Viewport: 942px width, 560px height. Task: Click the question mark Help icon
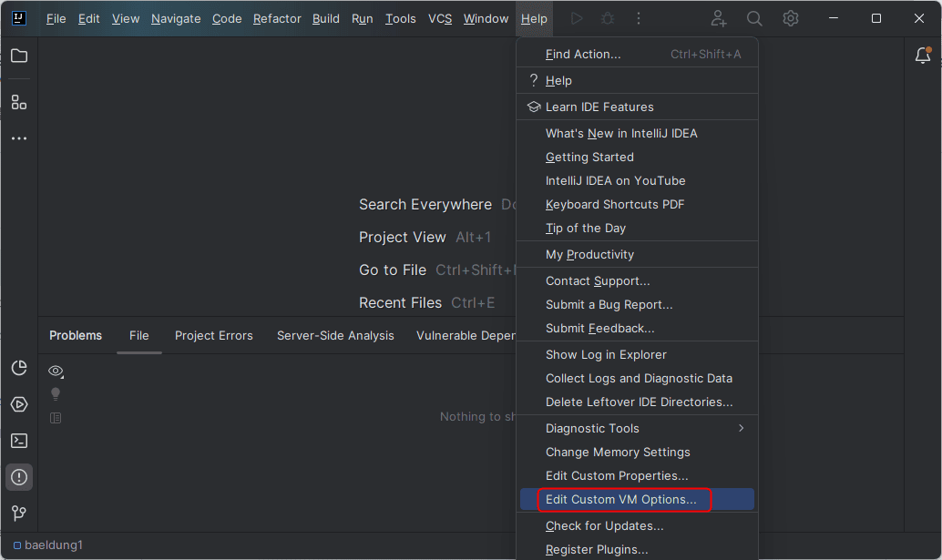click(534, 80)
